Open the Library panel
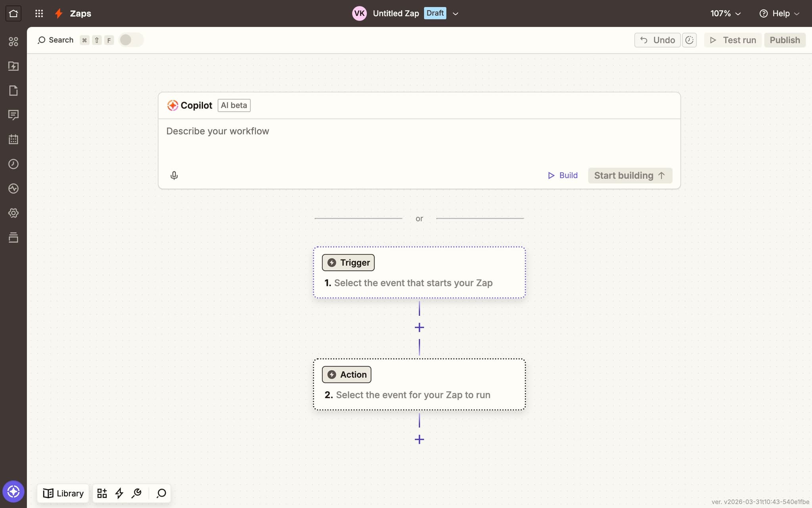812x508 pixels. (63, 493)
